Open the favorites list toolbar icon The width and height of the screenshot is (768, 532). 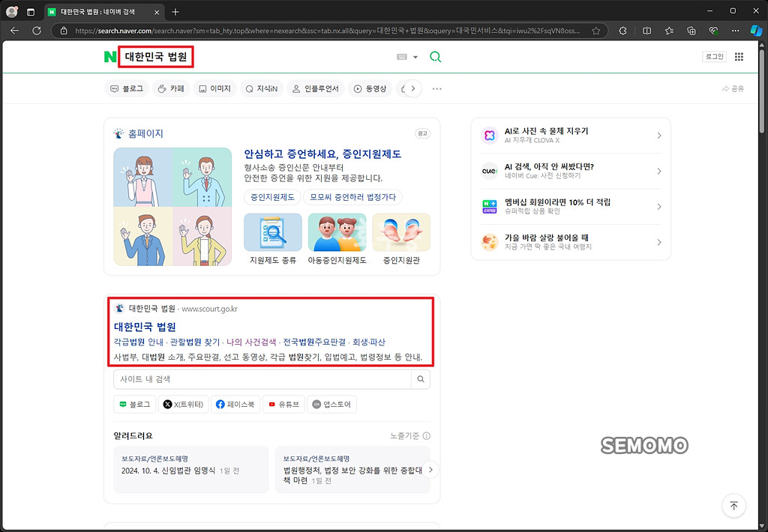coord(669,31)
